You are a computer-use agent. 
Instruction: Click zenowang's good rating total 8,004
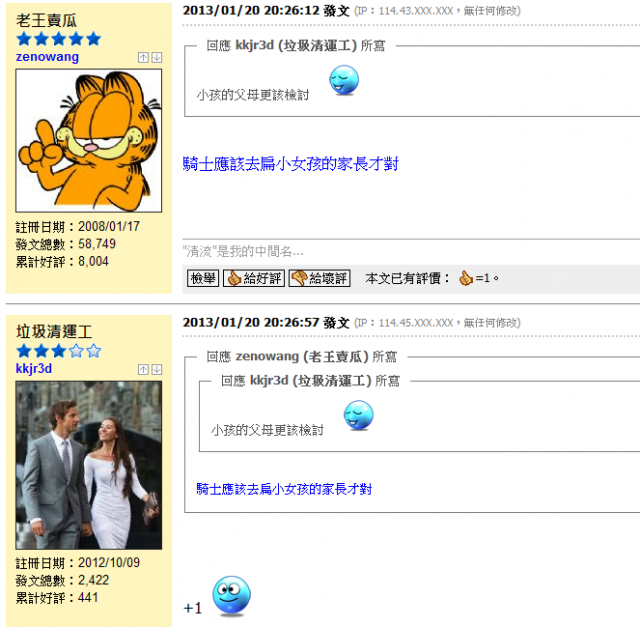[93, 262]
